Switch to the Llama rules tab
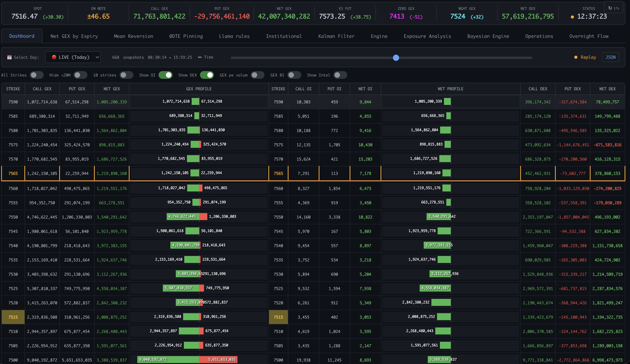Viewport: 630px width, 364px height. [234, 36]
